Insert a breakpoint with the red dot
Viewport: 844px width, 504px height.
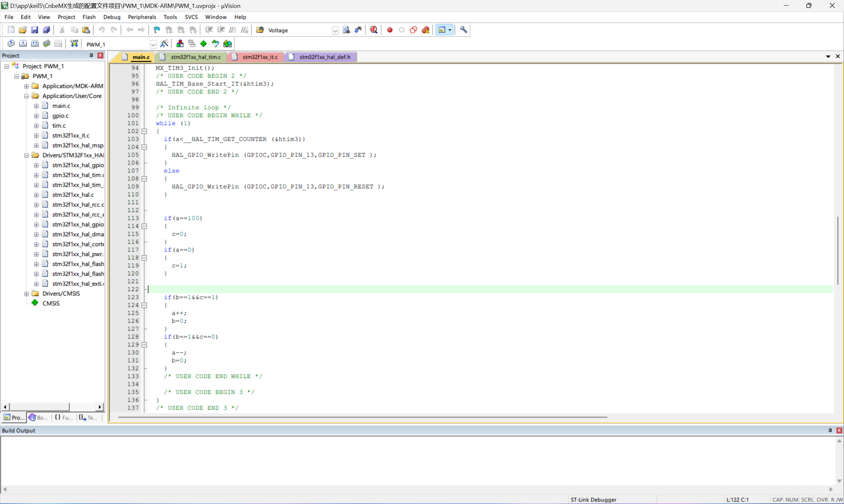(390, 30)
